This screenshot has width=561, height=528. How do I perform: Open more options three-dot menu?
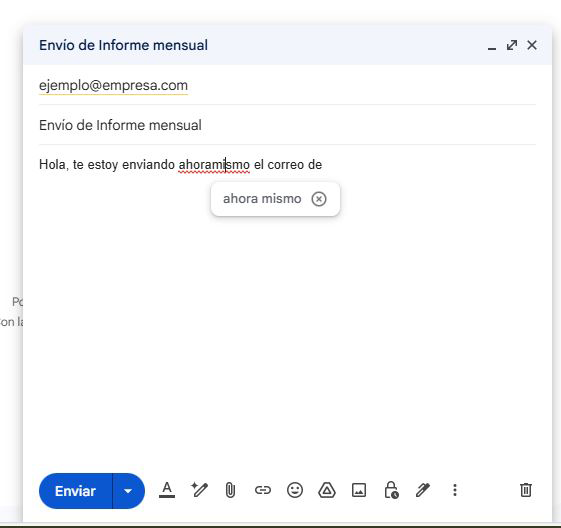point(455,490)
